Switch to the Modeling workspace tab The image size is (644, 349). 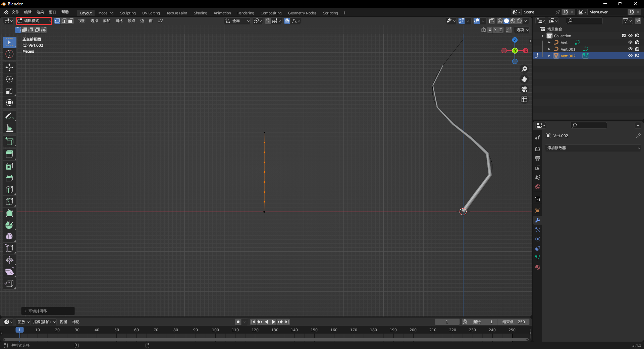pyautogui.click(x=106, y=13)
